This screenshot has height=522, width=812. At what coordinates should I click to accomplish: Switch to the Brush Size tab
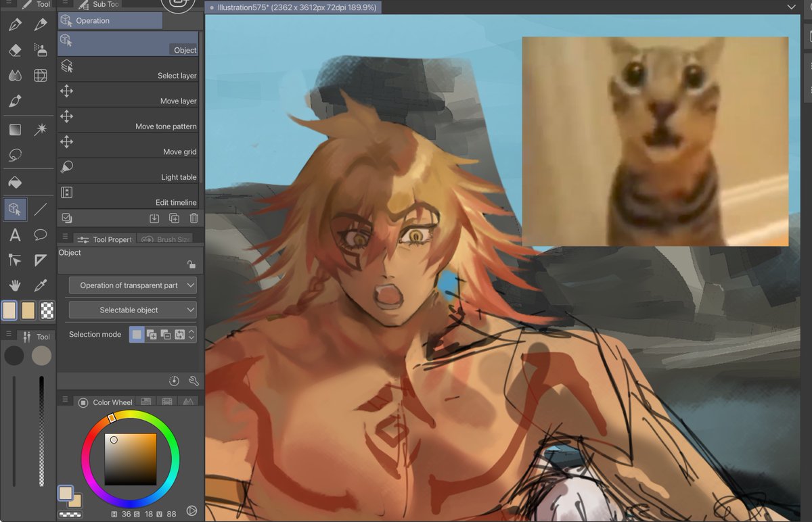pyautogui.click(x=166, y=239)
